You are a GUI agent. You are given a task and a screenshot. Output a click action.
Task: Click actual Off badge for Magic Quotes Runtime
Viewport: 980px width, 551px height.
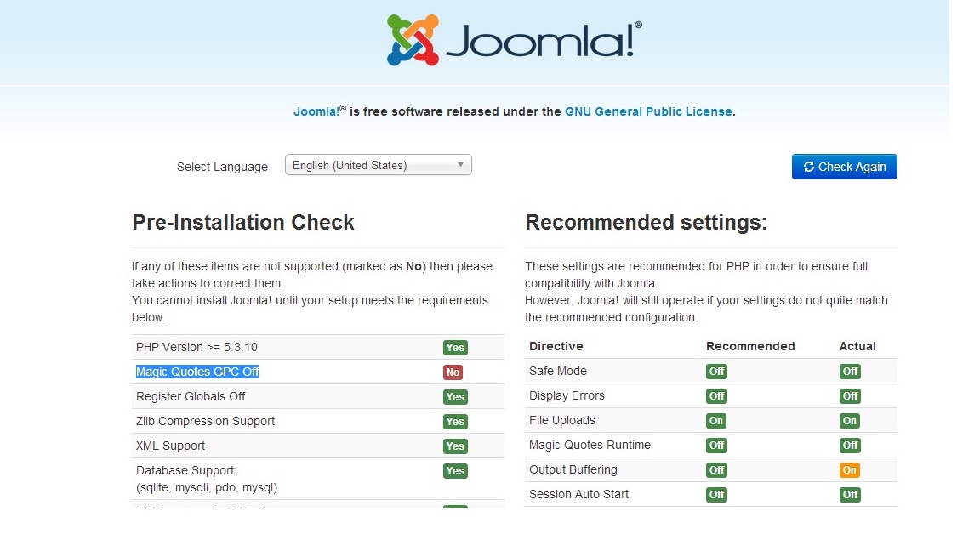click(850, 446)
